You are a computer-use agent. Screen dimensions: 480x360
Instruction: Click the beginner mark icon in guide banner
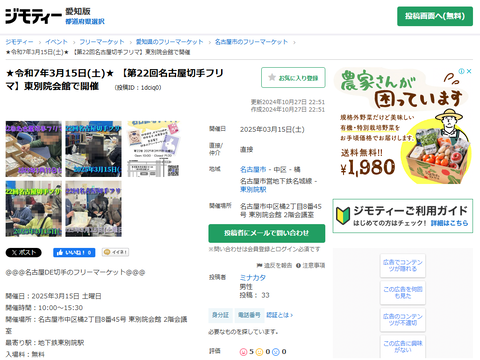tap(343, 216)
